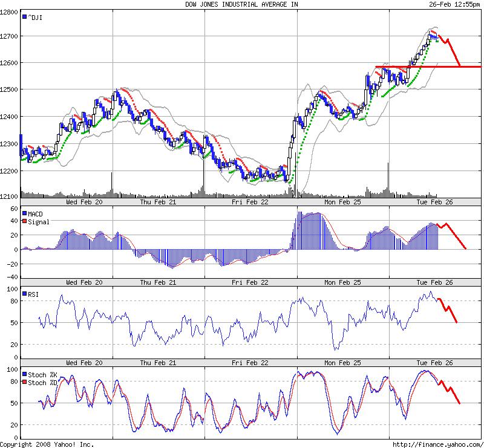The height and width of the screenshot is (448, 484).
Task: Click the 12400 price axis label
Action: [x=9, y=117]
